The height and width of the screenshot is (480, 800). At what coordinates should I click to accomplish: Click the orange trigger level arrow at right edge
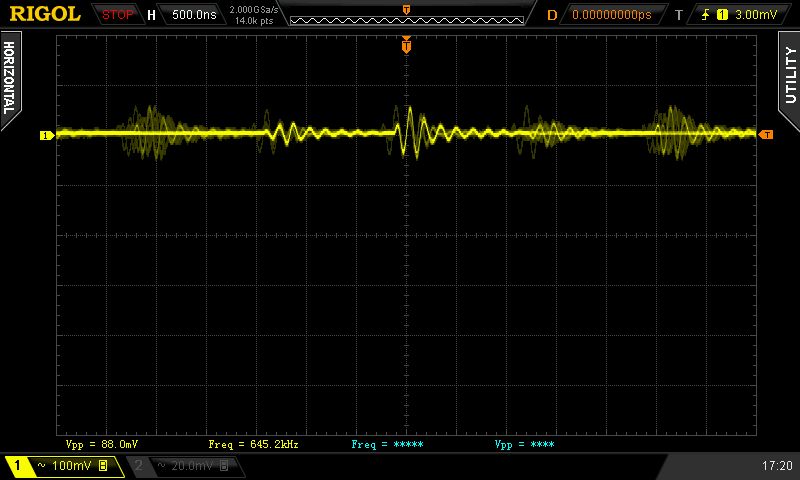tap(766, 135)
